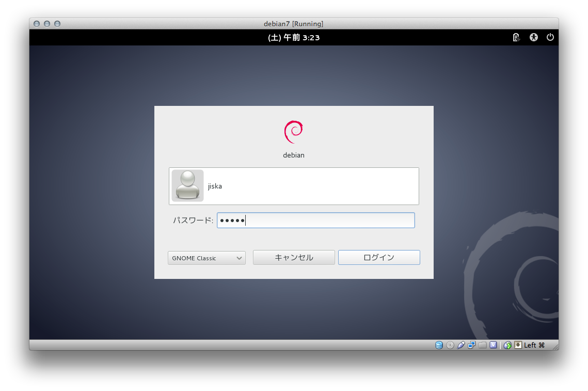Viewport: 588px width, 391px height.
Task: Open the USB devices icon
Action: coord(461,345)
